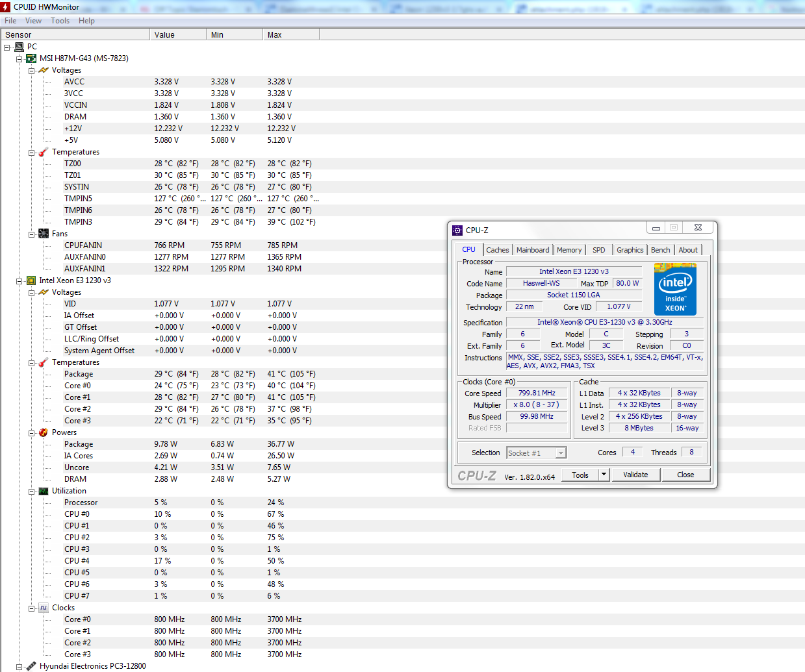Screen dimensions: 805x672
Task: Click the Multiplier x 8.0 field
Action: click(x=537, y=404)
